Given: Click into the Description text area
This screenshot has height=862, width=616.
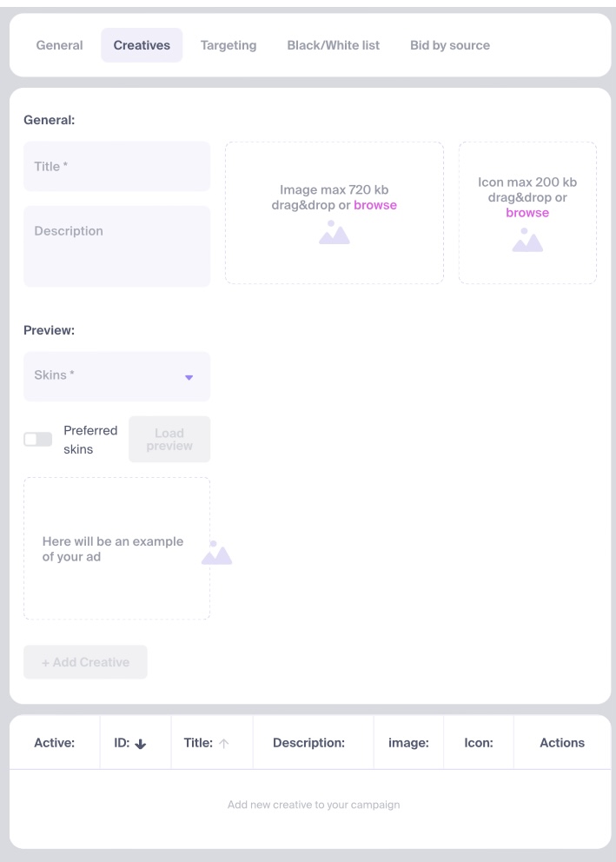Looking at the screenshot, I should point(116,246).
